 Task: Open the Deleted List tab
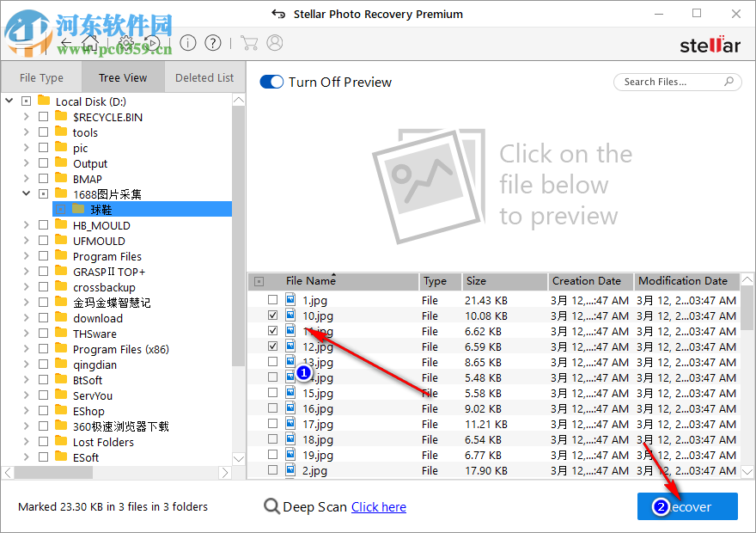[204, 77]
